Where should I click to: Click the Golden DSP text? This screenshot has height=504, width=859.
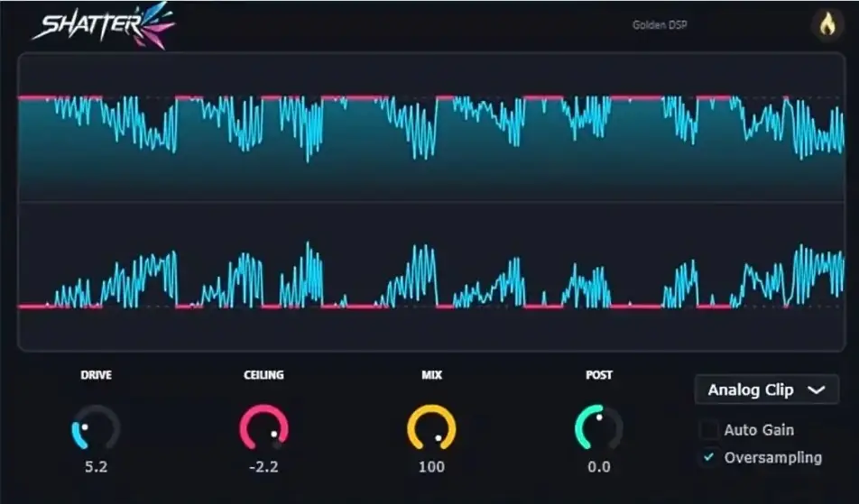[x=660, y=24]
